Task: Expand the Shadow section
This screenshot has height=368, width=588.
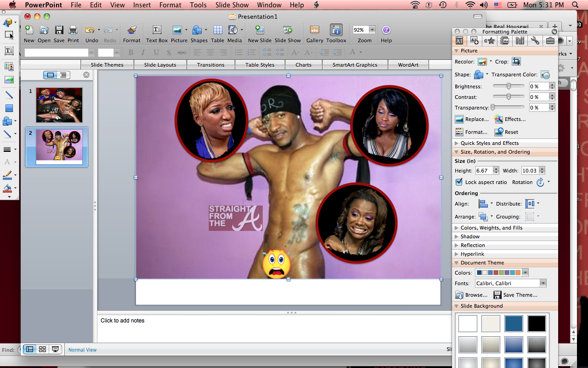Action: [x=470, y=236]
